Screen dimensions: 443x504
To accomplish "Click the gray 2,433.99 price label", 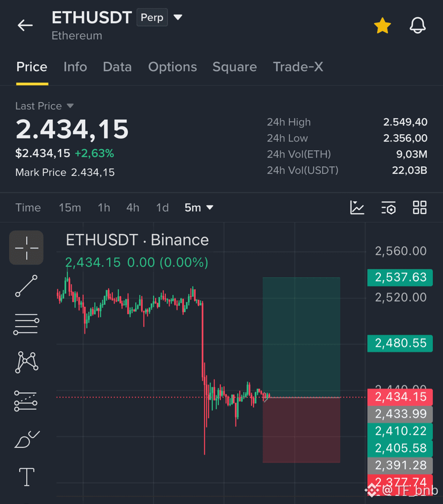I will coord(400,414).
